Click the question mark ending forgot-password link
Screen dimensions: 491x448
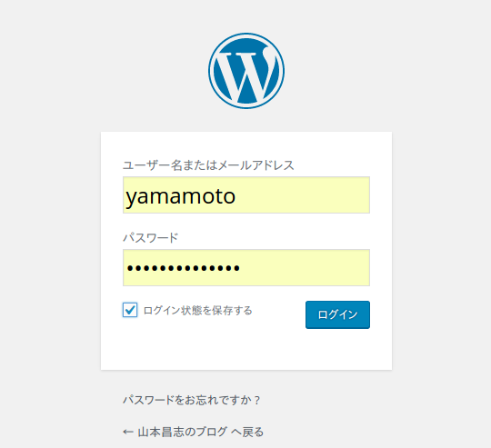[x=256, y=400]
